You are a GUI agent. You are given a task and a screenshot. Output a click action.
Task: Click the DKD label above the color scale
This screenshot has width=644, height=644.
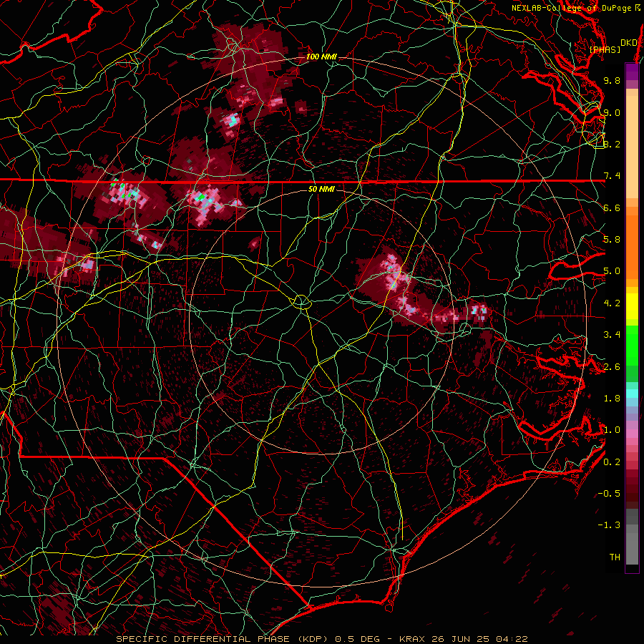click(x=629, y=43)
